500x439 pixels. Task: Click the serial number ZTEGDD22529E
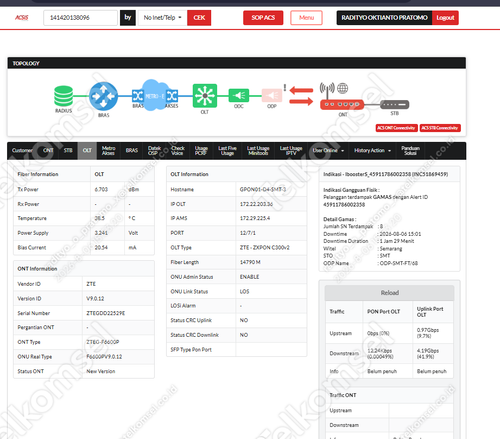pos(106,313)
